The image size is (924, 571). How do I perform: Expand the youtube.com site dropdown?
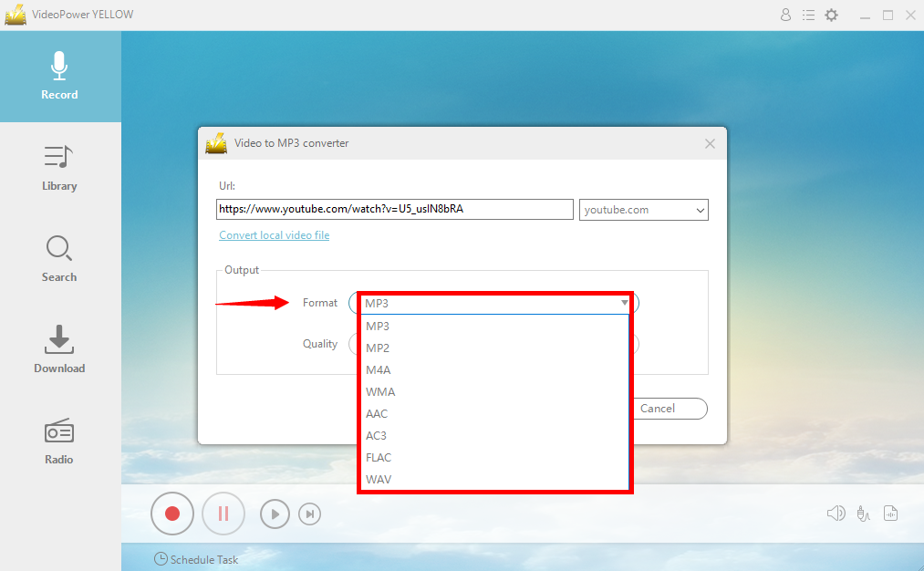pos(700,210)
